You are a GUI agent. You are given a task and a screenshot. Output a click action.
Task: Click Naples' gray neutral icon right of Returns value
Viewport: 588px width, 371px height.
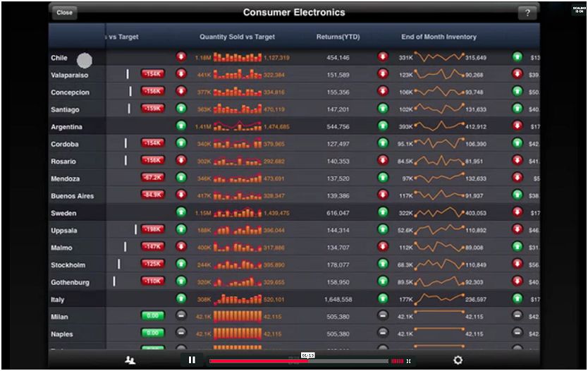pyautogui.click(x=383, y=333)
